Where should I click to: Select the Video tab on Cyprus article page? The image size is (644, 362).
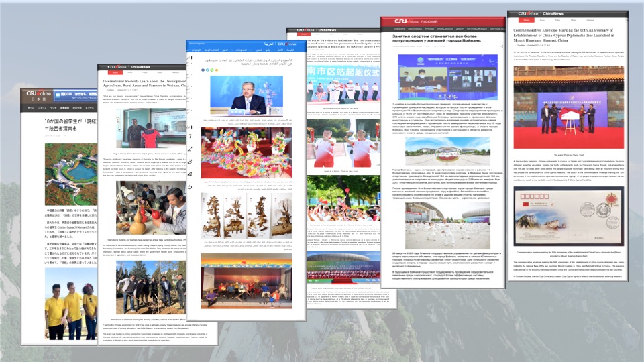tap(557, 19)
